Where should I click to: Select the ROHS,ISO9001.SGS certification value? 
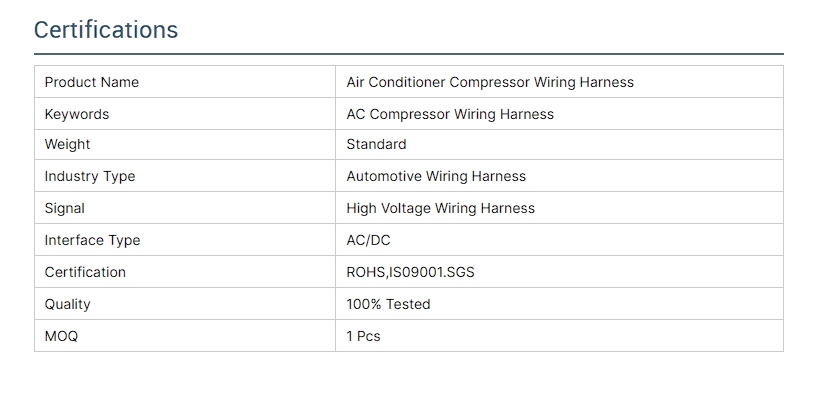pyautogui.click(x=411, y=272)
